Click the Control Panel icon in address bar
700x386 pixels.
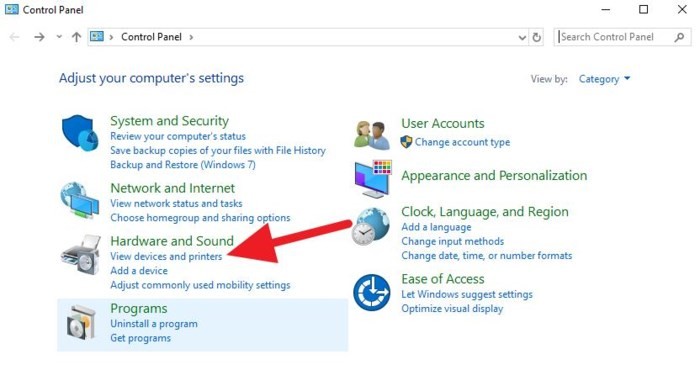(97, 37)
